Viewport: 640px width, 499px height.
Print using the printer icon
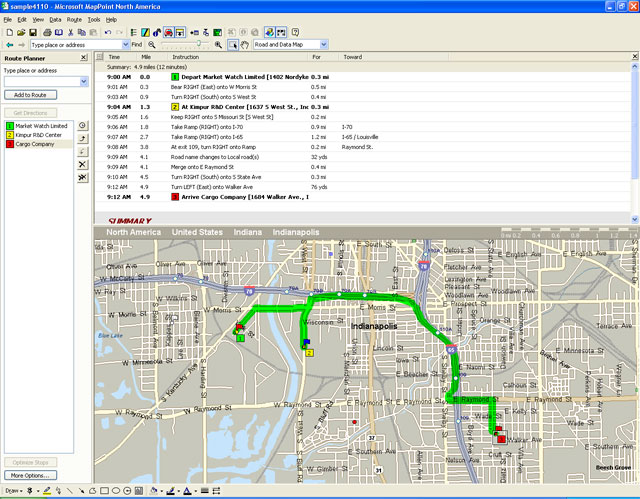47,32
